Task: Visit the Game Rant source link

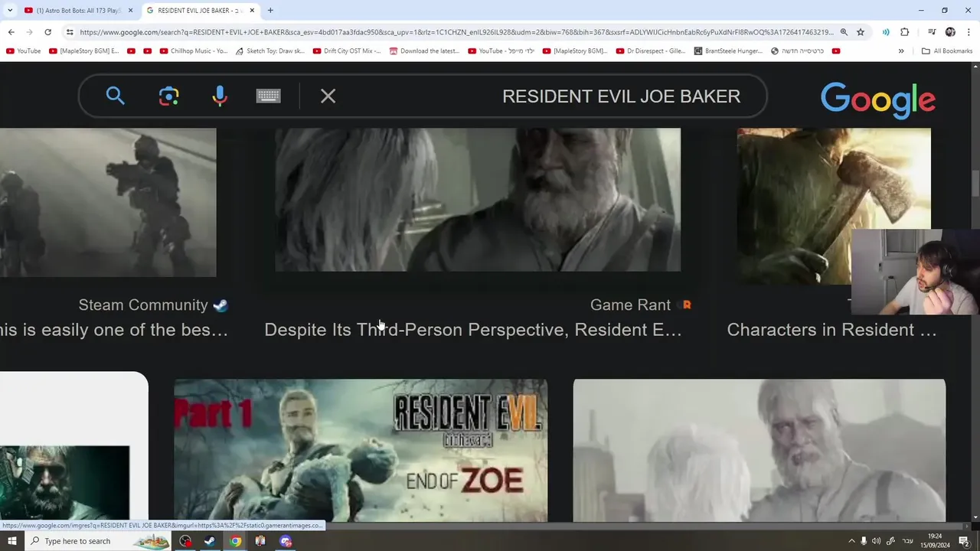Action: click(x=640, y=305)
